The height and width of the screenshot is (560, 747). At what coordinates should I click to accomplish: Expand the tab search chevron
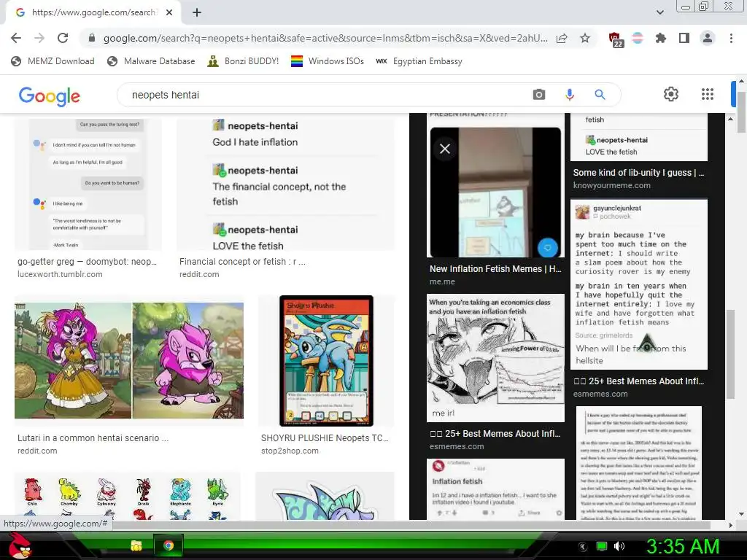660,12
